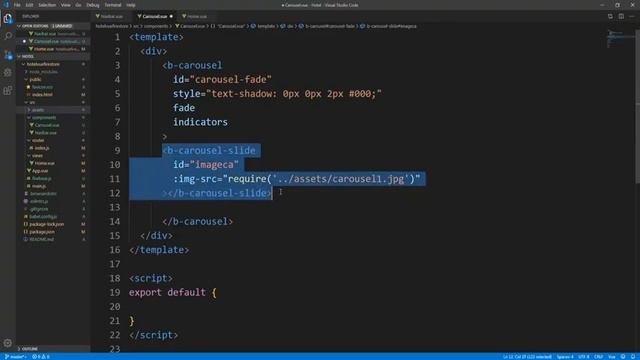The height and width of the screenshot is (360, 640).
Task: Open the Selection menu
Action: tap(47, 5)
